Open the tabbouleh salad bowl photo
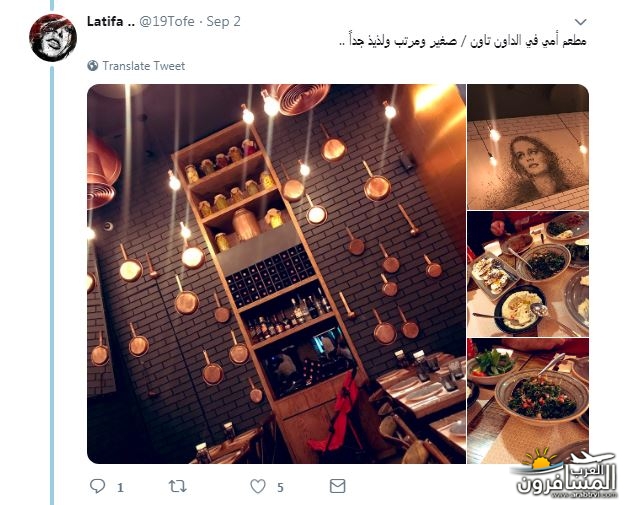 pyautogui.click(x=528, y=401)
